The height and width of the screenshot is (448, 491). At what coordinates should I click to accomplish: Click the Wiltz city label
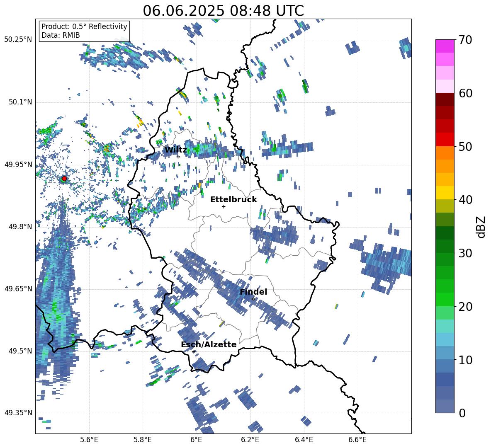176,150
